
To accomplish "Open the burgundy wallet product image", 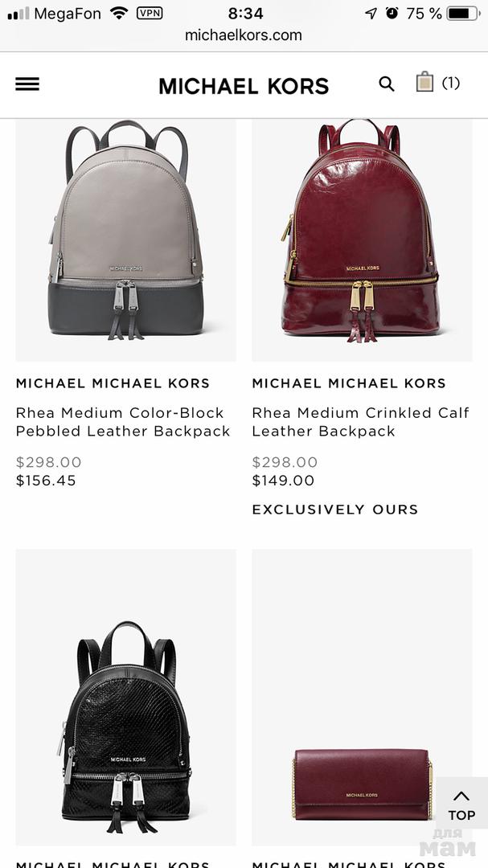I will point(363,697).
